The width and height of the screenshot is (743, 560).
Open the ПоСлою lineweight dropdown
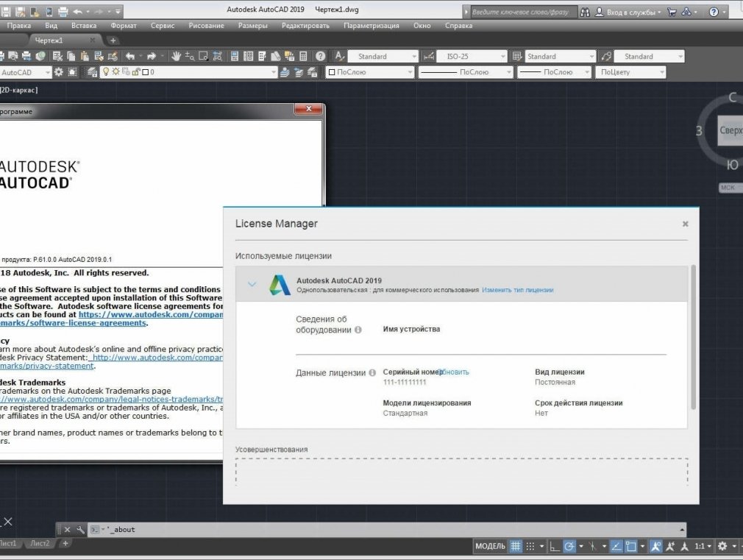point(554,72)
